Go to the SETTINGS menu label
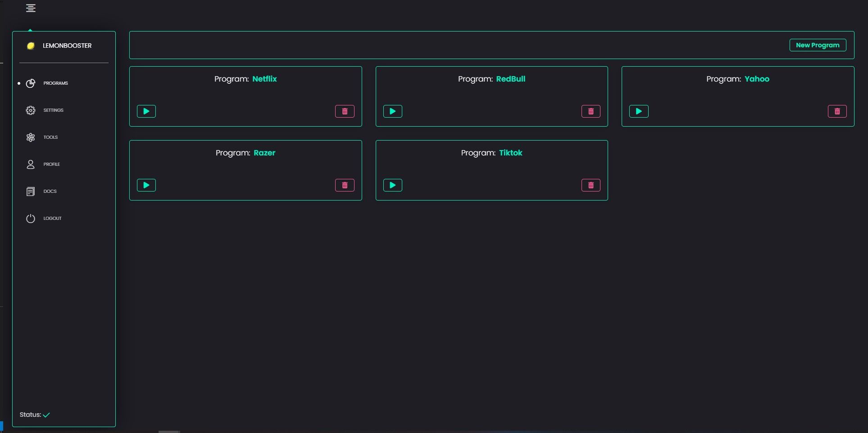 54,110
